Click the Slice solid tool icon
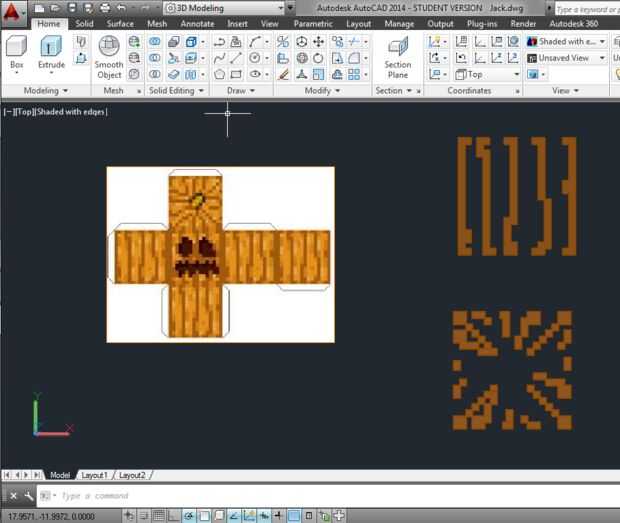The image size is (620, 523). tap(173, 59)
